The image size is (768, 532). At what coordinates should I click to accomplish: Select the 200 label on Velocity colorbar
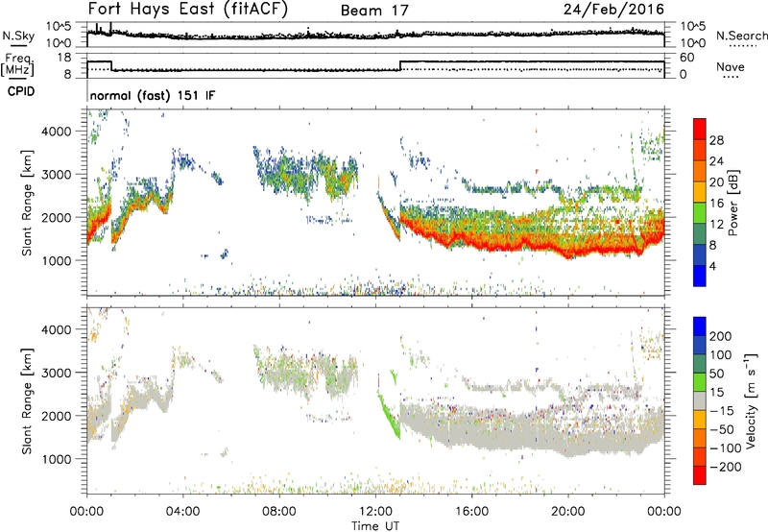pyautogui.click(x=721, y=336)
